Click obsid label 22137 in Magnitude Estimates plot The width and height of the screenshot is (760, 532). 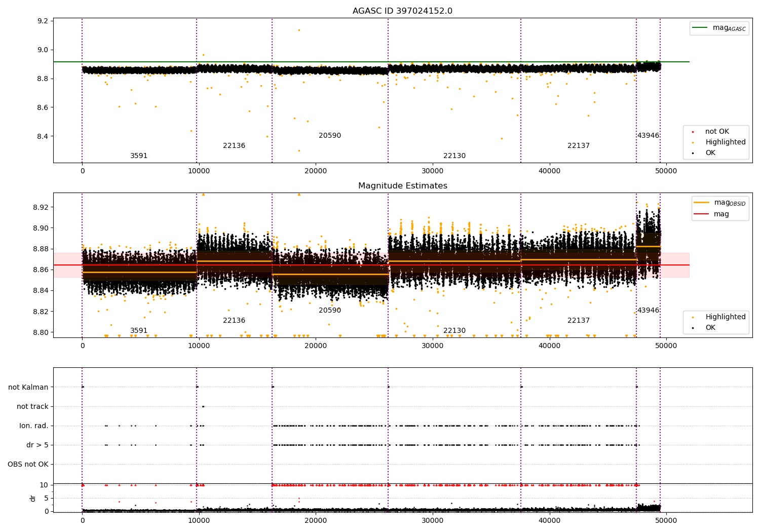(x=579, y=321)
